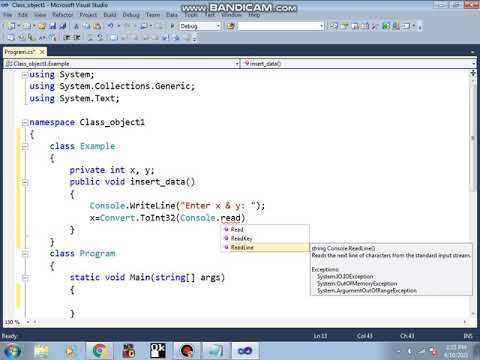Place cursor on 'private int x, y;' line
This screenshot has height=360, width=480.
pos(112,170)
